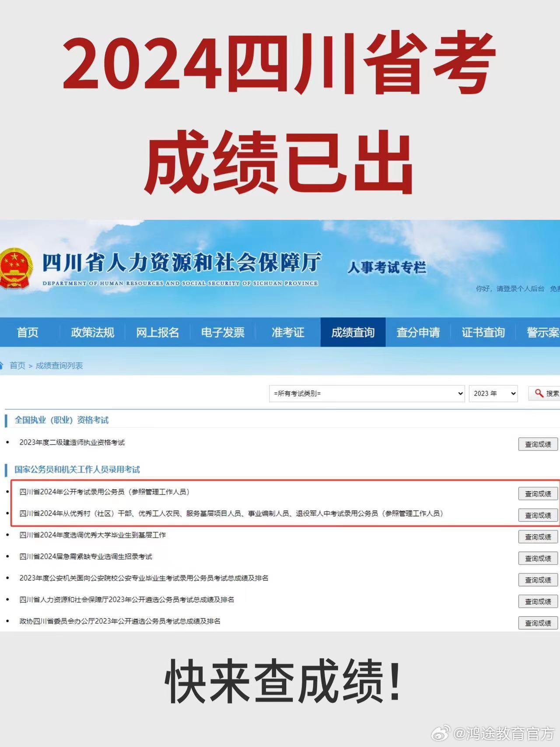The height and width of the screenshot is (747, 560).
Task: Click the 全国执业(职业)资格考试 section heading
Action: coord(62,420)
